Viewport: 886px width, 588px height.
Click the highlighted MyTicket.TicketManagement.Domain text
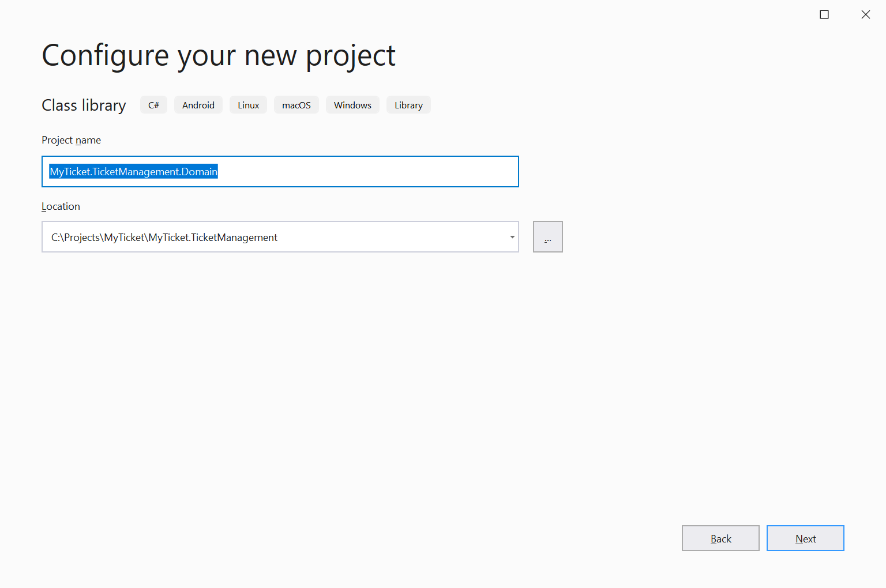[x=133, y=172]
